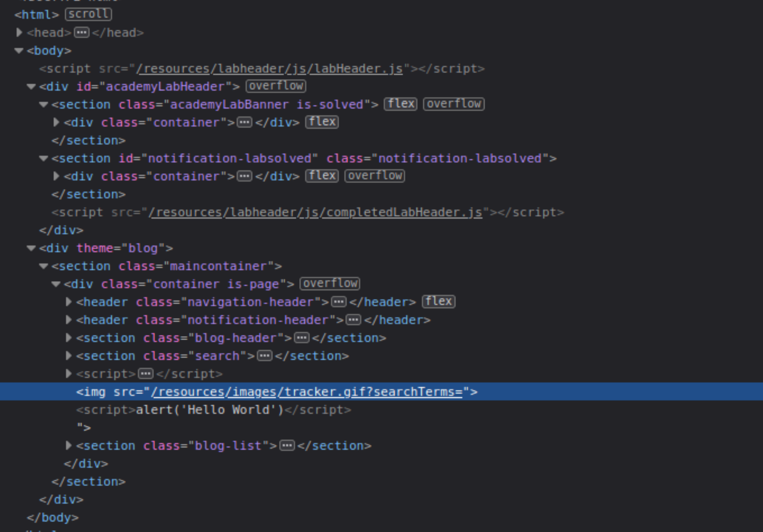Click the ellipsis in the academyLabBanner container div
This screenshot has width=763, height=532.
click(x=245, y=122)
